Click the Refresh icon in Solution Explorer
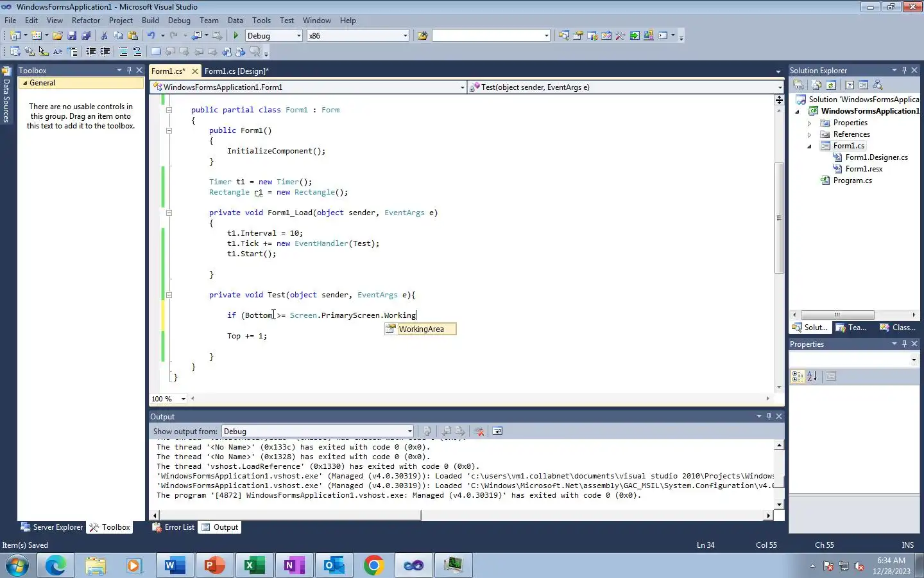 point(831,85)
